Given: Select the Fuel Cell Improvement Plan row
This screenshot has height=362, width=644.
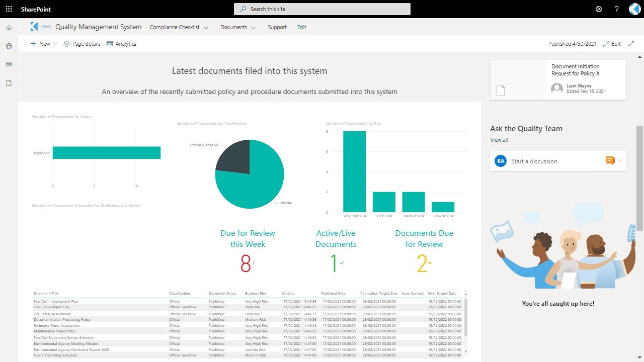Looking at the screenshot, I should (x=248, y=301).
